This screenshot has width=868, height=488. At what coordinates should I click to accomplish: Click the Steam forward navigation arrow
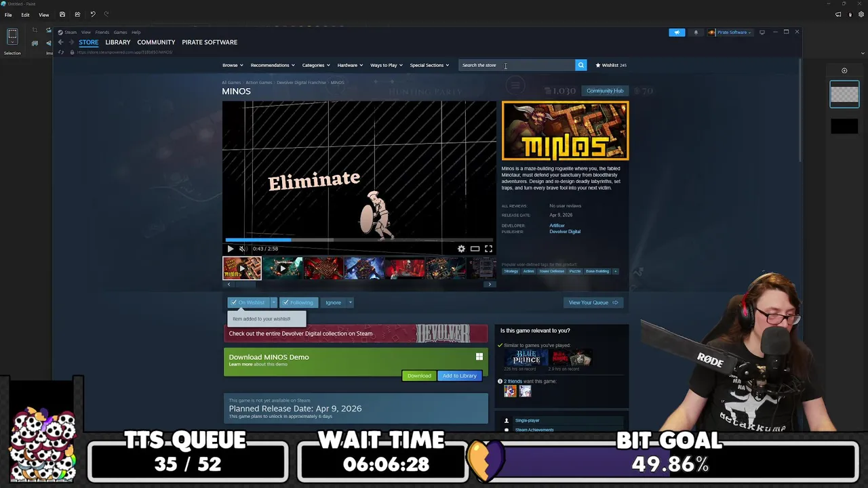point(71,42)
